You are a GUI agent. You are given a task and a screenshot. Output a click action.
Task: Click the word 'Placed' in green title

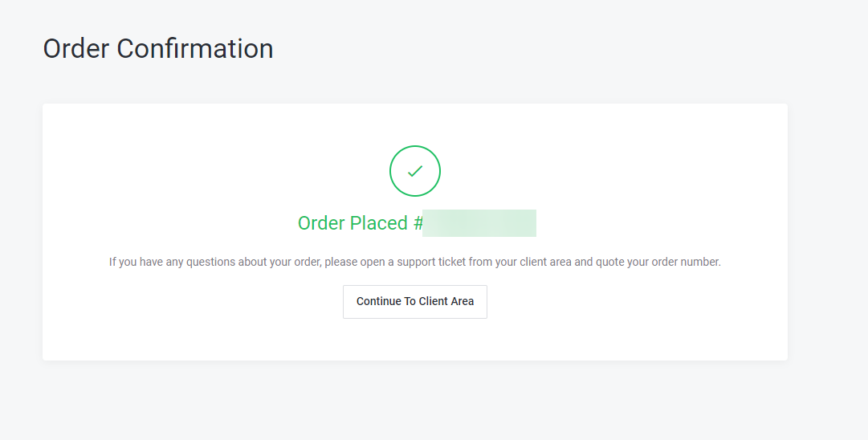click(379, 223)
